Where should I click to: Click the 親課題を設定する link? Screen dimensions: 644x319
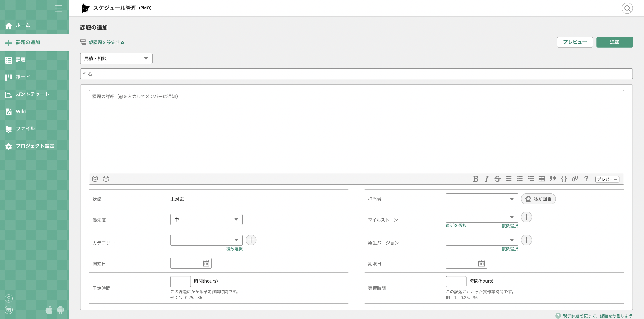(x=106, y=42)
